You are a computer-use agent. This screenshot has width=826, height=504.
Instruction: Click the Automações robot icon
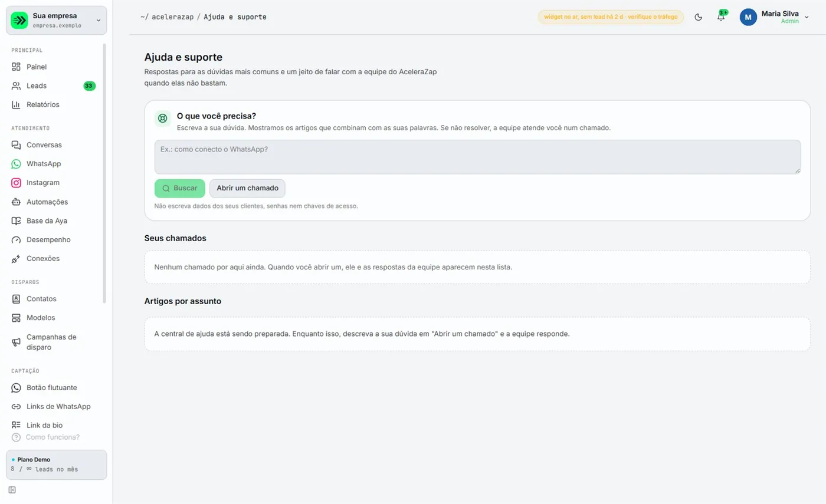(x=16, y=202)
